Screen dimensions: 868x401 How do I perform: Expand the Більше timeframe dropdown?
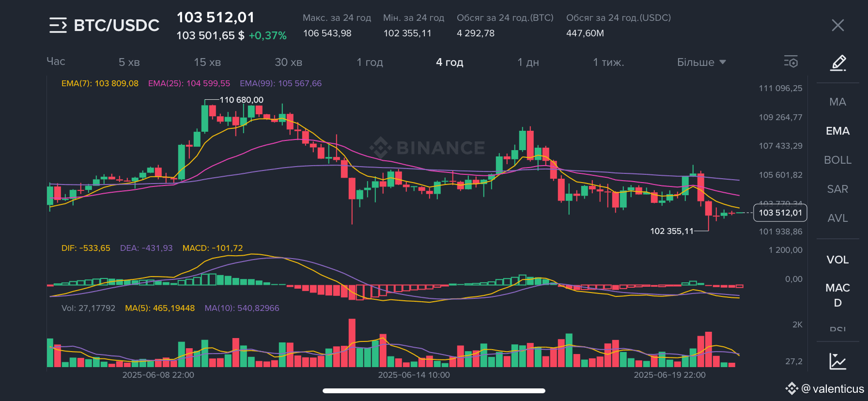click(x=701, y=62)
